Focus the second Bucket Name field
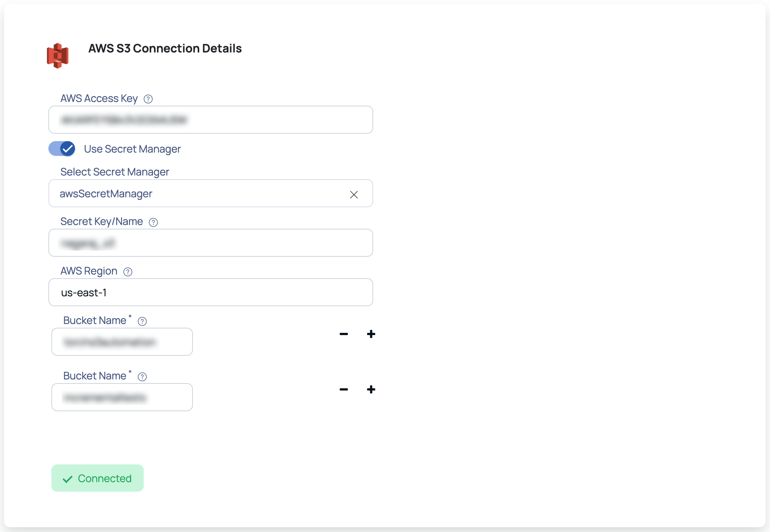Image resolution: width=770 pixels, height=532 pixels. click(x=122, y=397)
